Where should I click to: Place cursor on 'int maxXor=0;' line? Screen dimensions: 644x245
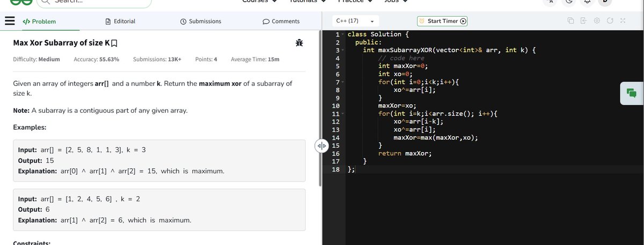(402, 66)
